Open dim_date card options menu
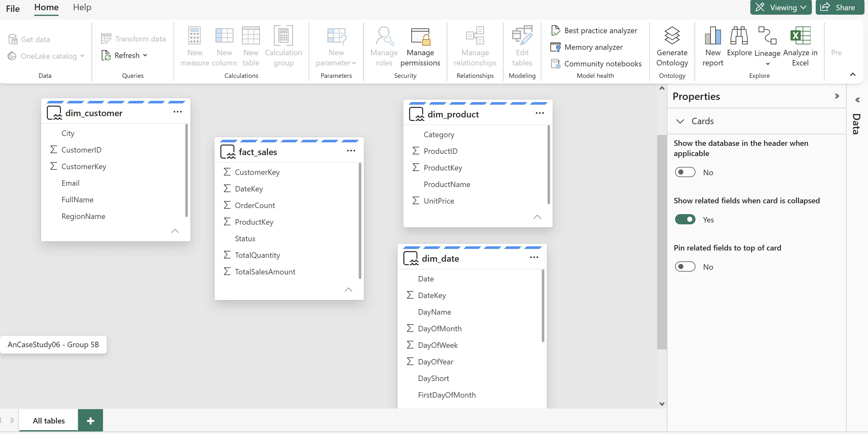Image resolution: width=868 pixels, height=434 pixels. tap(534, 257)
